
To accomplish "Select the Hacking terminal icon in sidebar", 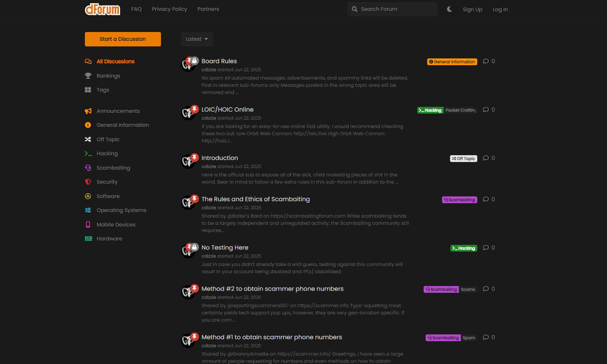I will click(x=88, y=153).
